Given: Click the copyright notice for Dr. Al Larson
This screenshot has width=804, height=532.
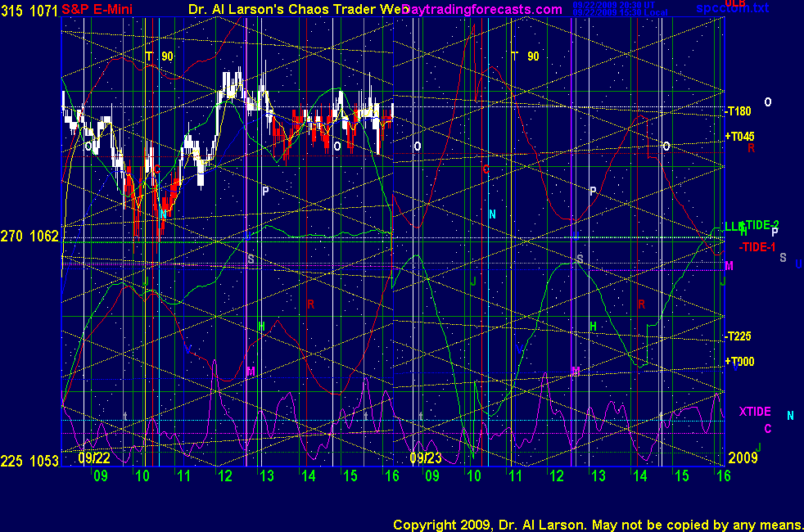Looking at the screenshot, I should [x=598, y=525].
